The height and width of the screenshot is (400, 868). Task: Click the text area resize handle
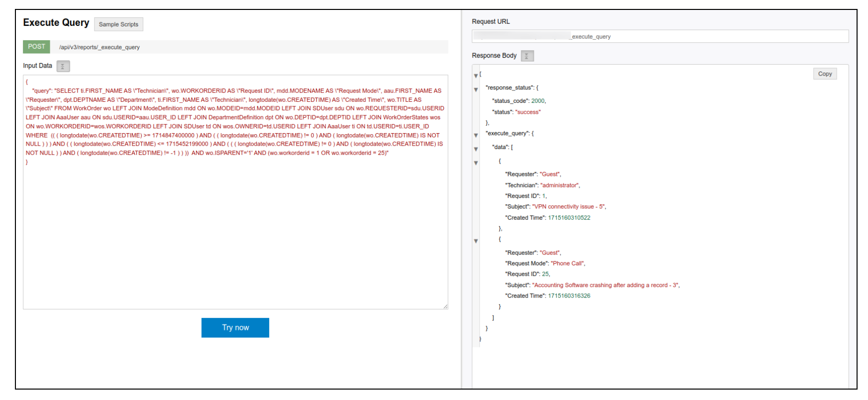[445, 307]
